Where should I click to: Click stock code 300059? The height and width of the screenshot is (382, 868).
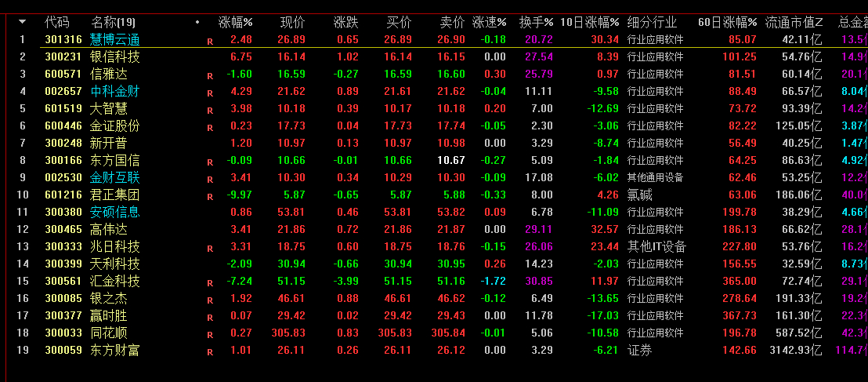[x=63, y=350]
